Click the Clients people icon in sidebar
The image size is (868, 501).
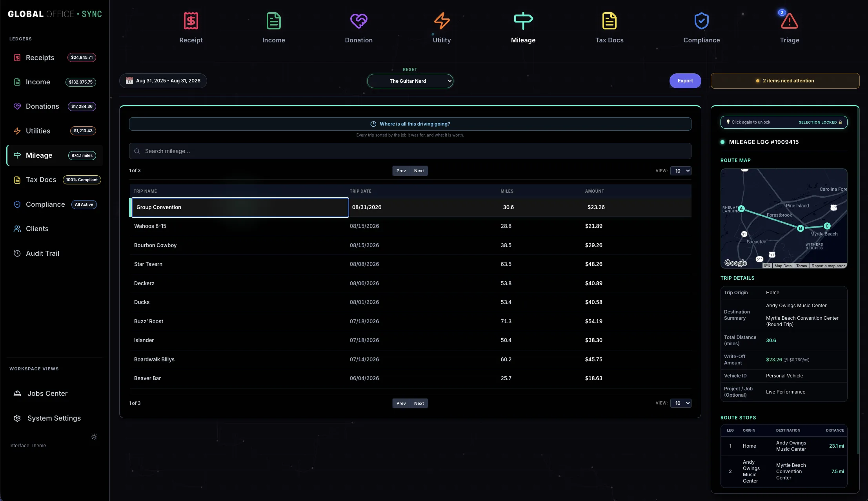click(x=17, y=229)
